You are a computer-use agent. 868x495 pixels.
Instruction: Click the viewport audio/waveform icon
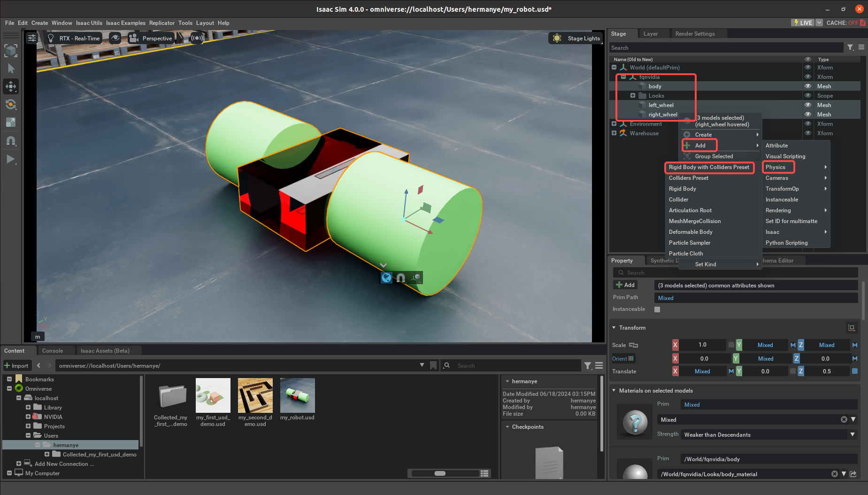(x=197, y=38)
